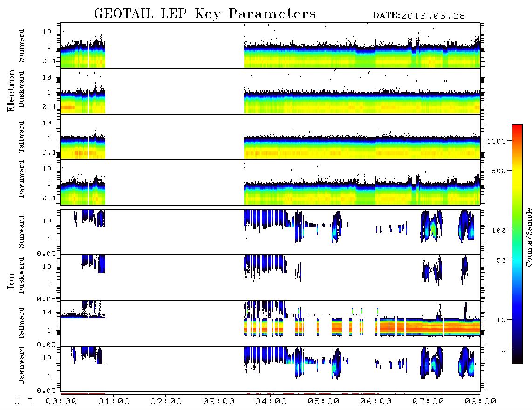This screenshot has width=532, height=410.
Task: Click the '05:00' time axis label
Action: tap(324, 402)
